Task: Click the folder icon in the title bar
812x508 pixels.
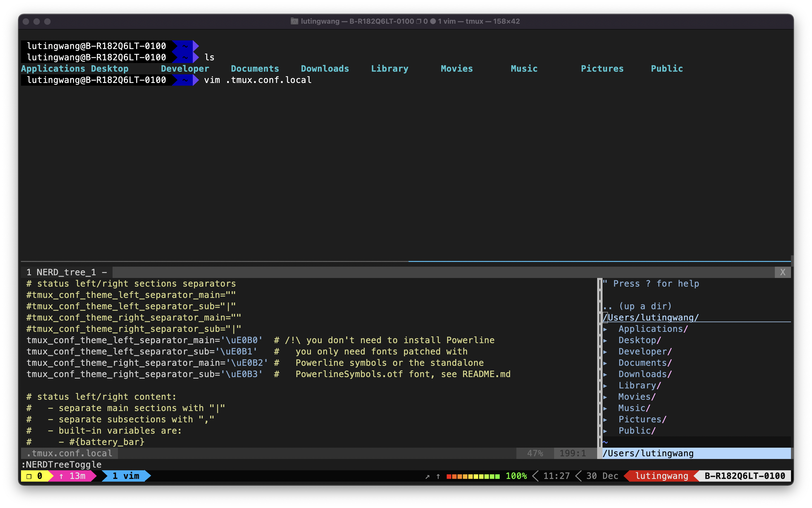Action: [x=294, y=21]
